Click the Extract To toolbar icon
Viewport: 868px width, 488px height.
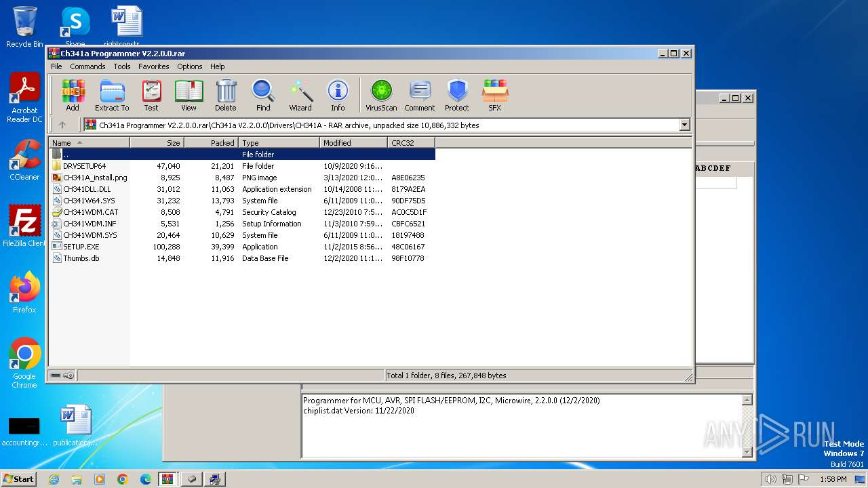coord(112,96)
